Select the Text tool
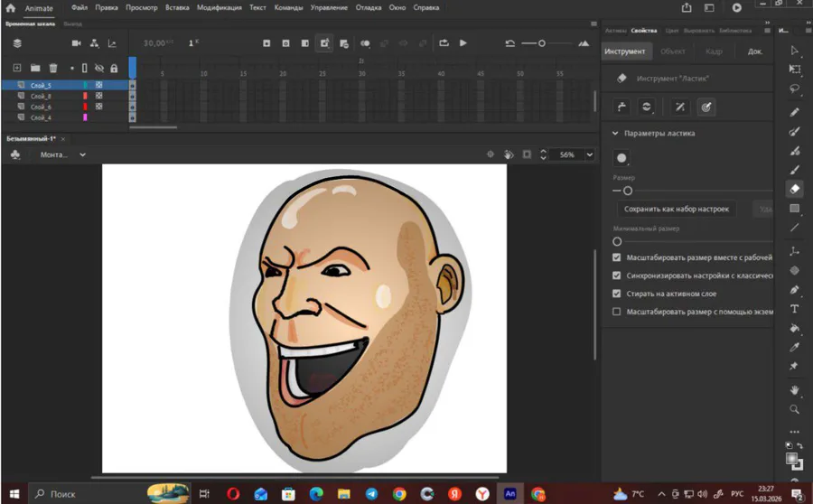The image size is (813, 504). (x=795, y=309)
